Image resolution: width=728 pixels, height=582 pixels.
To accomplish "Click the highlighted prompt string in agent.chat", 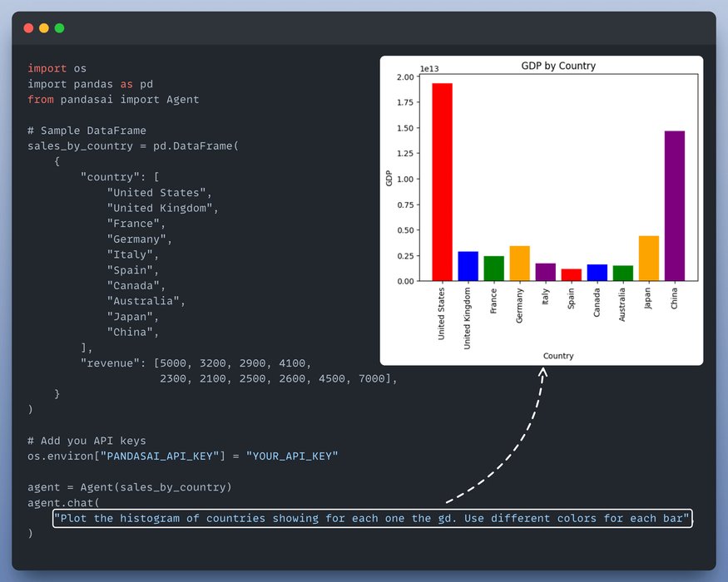I will pos(372,519).
